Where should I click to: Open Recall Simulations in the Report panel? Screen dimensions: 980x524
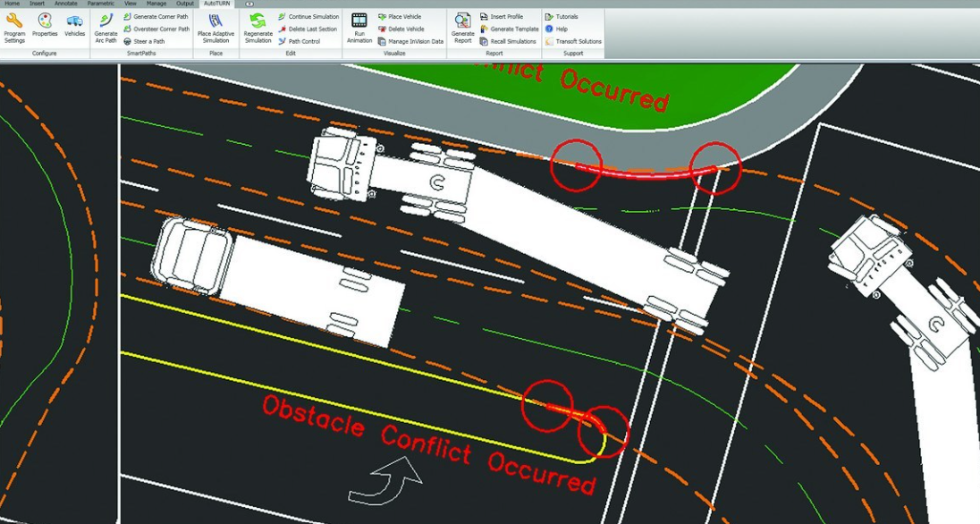click(514, 40)
